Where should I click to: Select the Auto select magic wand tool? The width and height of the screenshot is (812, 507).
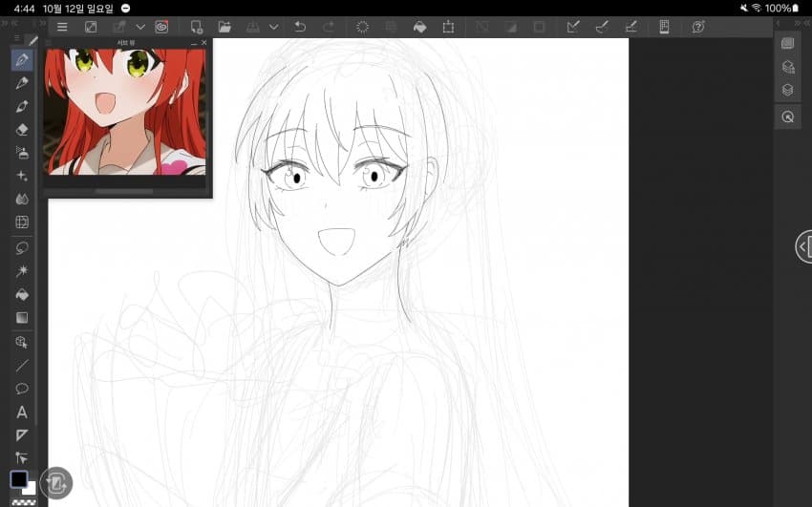23,271
